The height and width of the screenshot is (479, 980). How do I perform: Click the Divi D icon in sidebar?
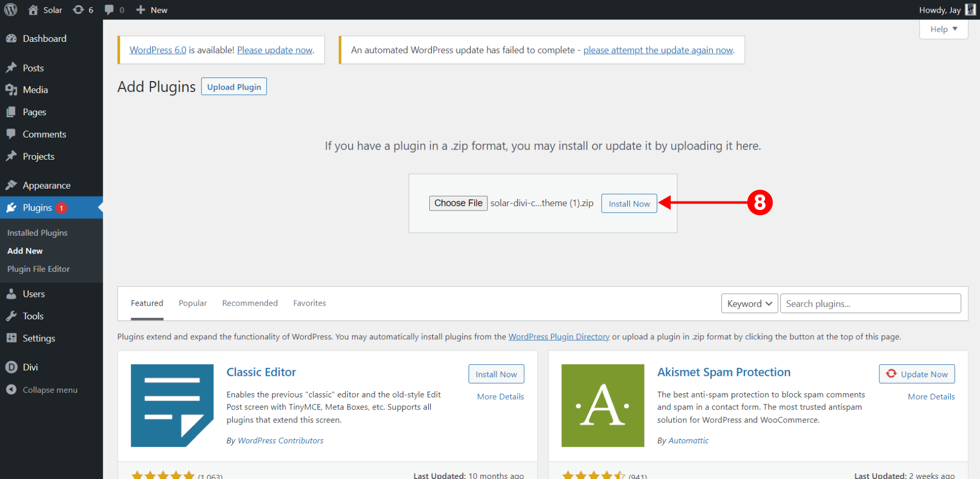point(11,367)
